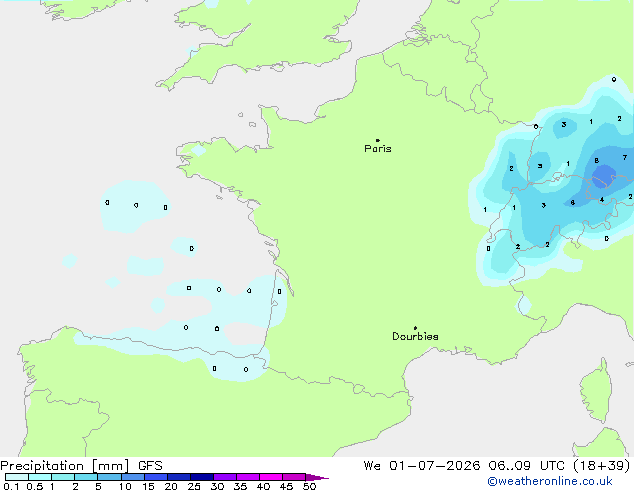Click the 'Precipitation [mm] GFS' title
This screenshot has height=490, width=634.
tap(81, 466)
